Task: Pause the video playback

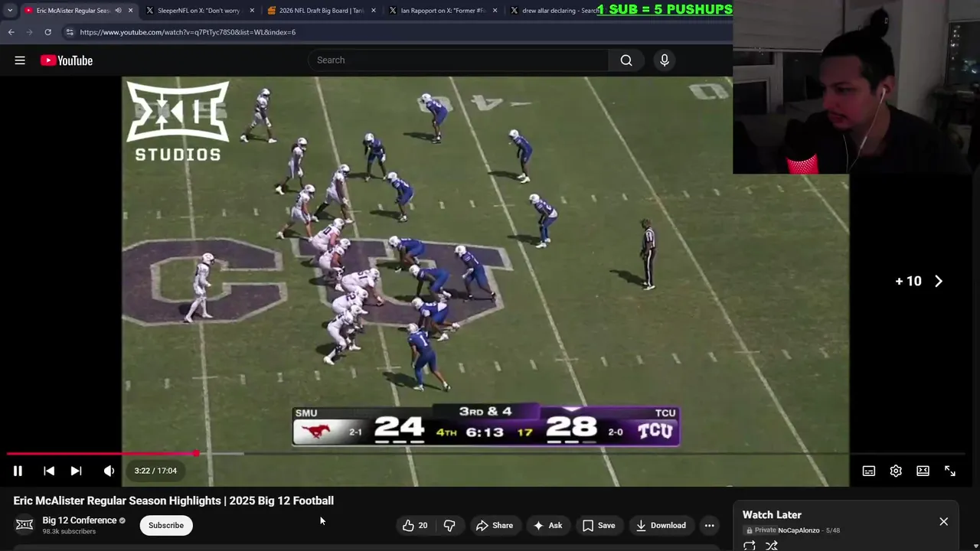Action: (x=18, y=471)
